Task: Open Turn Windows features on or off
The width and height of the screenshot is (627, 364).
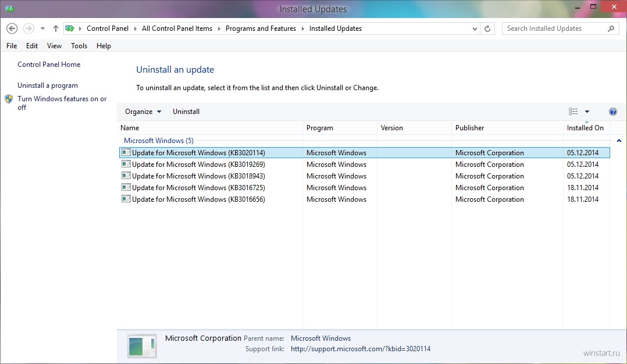Action: pyautogui.click(x=62, y=103)
